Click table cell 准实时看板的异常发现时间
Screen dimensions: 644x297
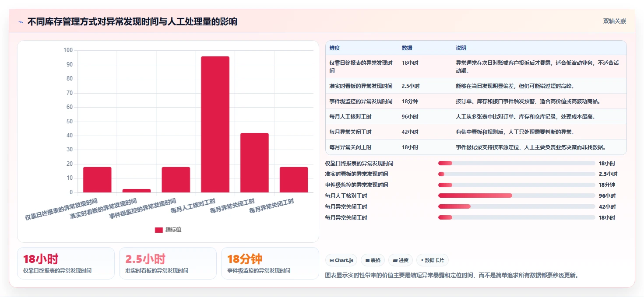tap(361, 86)
